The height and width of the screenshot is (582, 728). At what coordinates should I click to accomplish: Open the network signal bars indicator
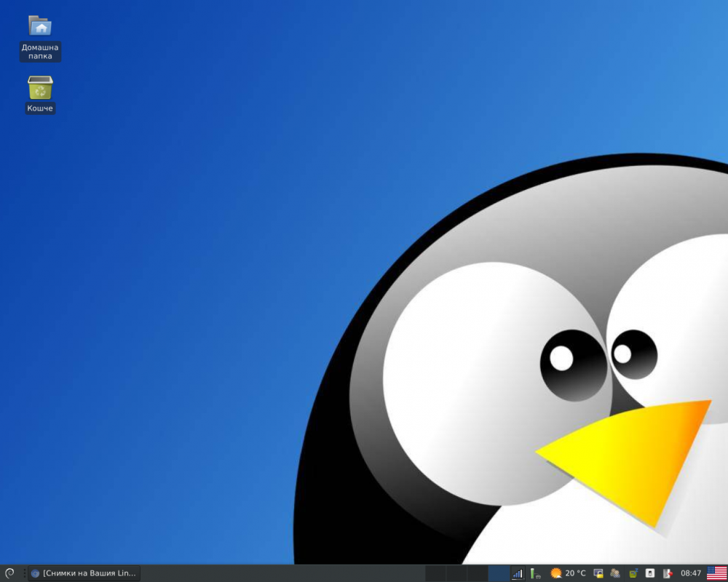[518, 573]
